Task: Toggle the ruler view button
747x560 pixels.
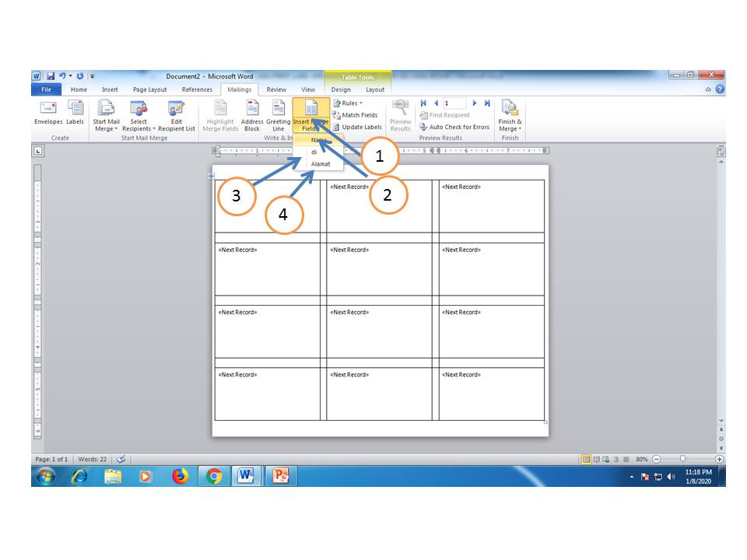Action: click(721, 152)
